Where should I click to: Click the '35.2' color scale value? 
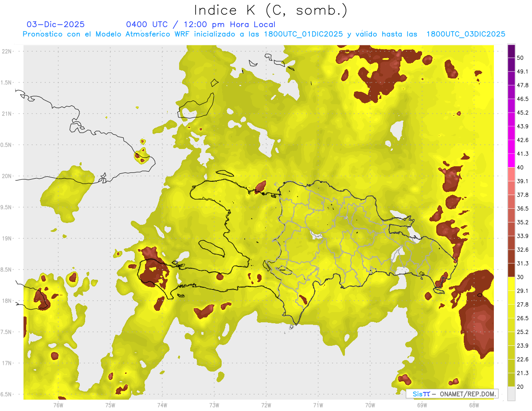click(523, 222)
